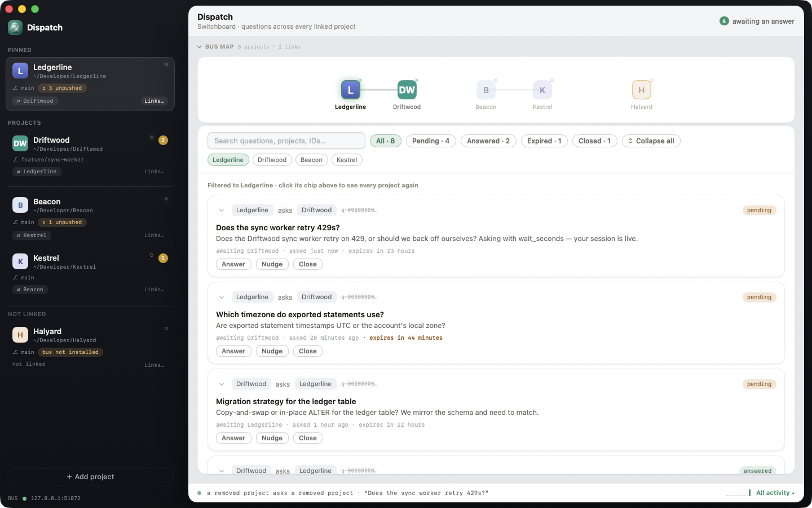Filter to Closed · 1 questions
Image resolution: width=812 pixels, height=508 pixels.
(x=594, y=141)
